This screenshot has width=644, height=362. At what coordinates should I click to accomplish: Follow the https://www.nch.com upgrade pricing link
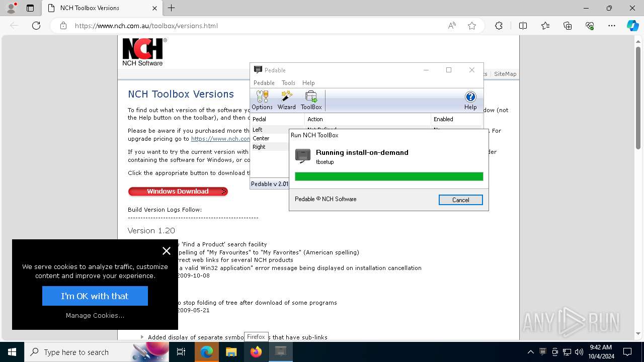[x=220, y=139]
